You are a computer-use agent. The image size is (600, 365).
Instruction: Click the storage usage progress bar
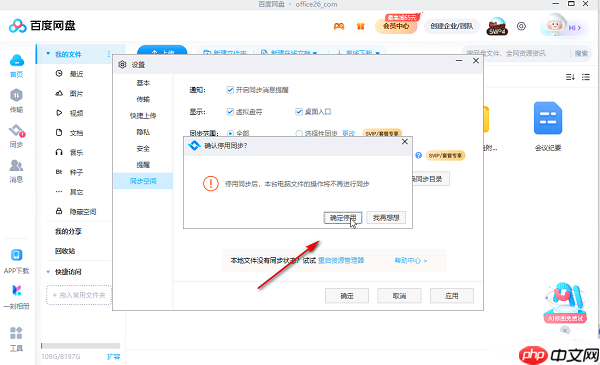pos(81,346)
